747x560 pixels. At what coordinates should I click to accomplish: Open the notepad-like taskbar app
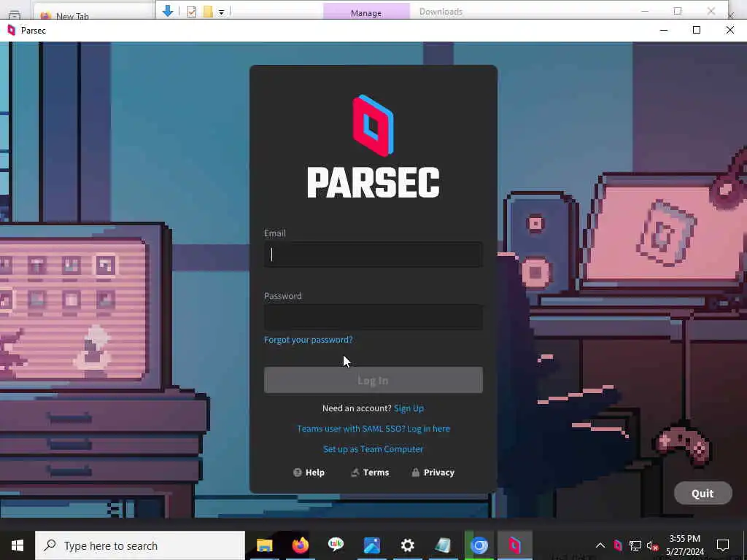pyautogui.click(x=443, y=545)
